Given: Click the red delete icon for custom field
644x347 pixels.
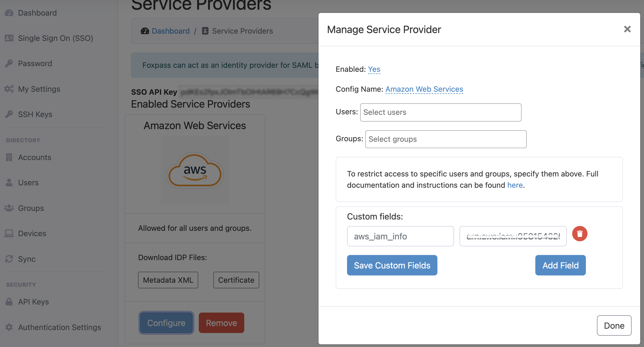Looking at the screenshot, I should pyautogui.click(x=580, y=234).
